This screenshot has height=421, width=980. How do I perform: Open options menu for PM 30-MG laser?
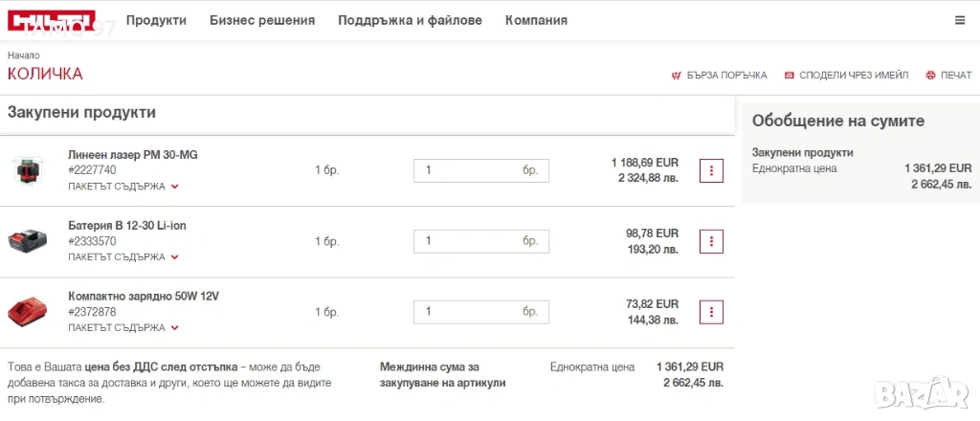point(711,170)
